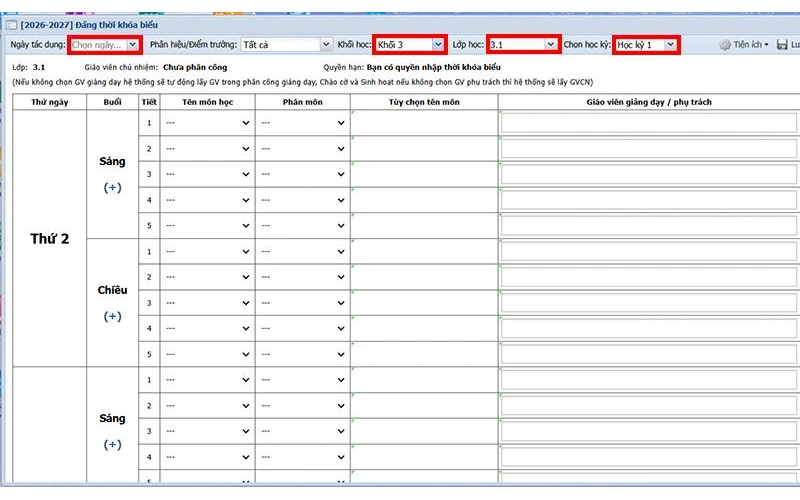Image resolution: width=800 pixels, height=500 pixels.
Task: Open Phân môn dropdown for Thứ 2 Sáng tiết 1
Action: tap(303, 123)
